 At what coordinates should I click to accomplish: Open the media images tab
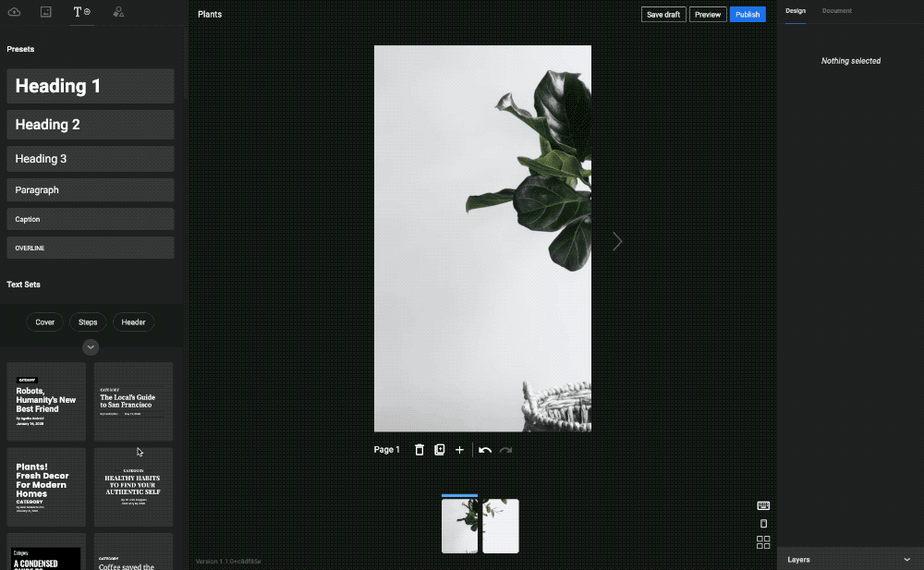(45, 12)
